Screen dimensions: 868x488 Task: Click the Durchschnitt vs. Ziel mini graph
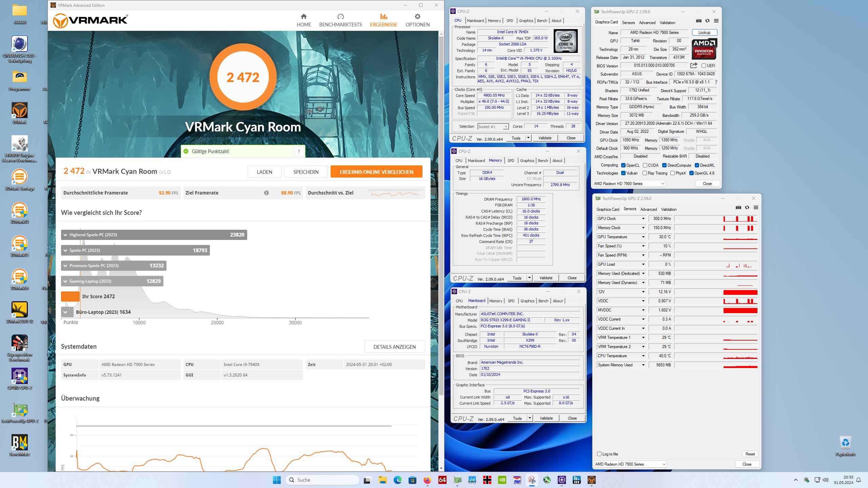395,194
